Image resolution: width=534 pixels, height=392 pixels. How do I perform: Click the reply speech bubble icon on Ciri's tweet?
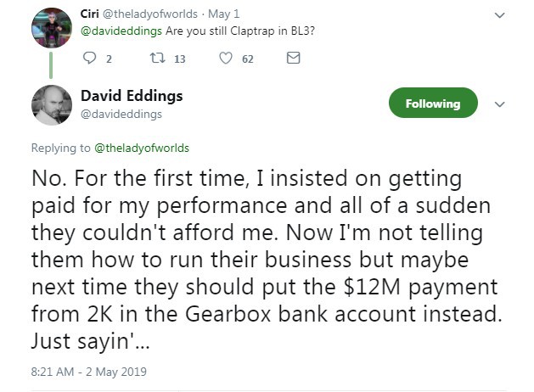pyautogui.click(x=90, y=59)
